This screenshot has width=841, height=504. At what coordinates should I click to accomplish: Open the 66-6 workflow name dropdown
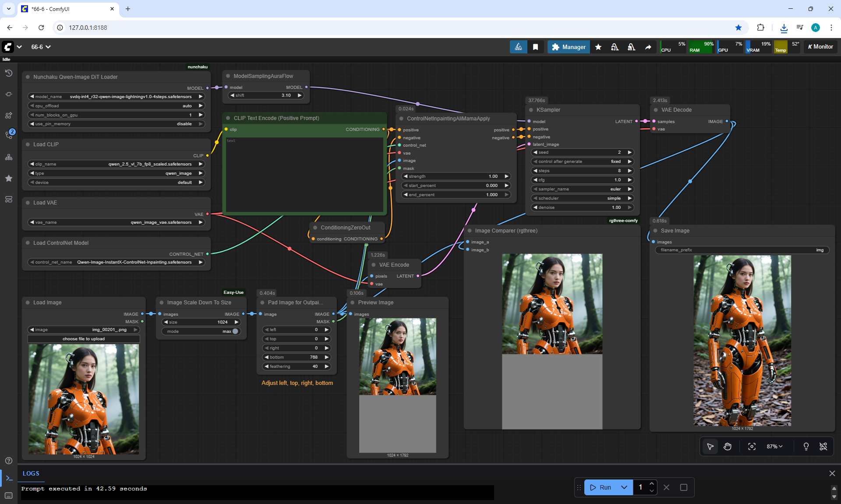pos(41,47)
